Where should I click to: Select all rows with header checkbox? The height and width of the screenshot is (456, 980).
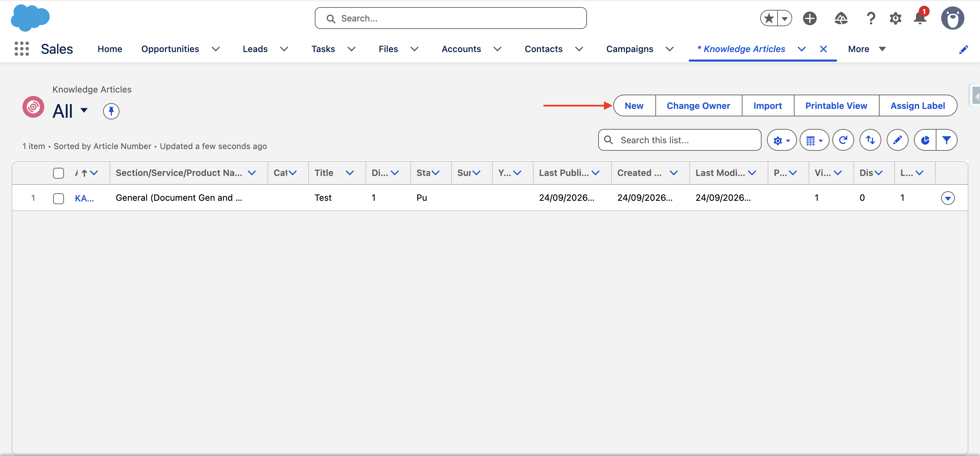pyautogui.click(x=59, y=173)
